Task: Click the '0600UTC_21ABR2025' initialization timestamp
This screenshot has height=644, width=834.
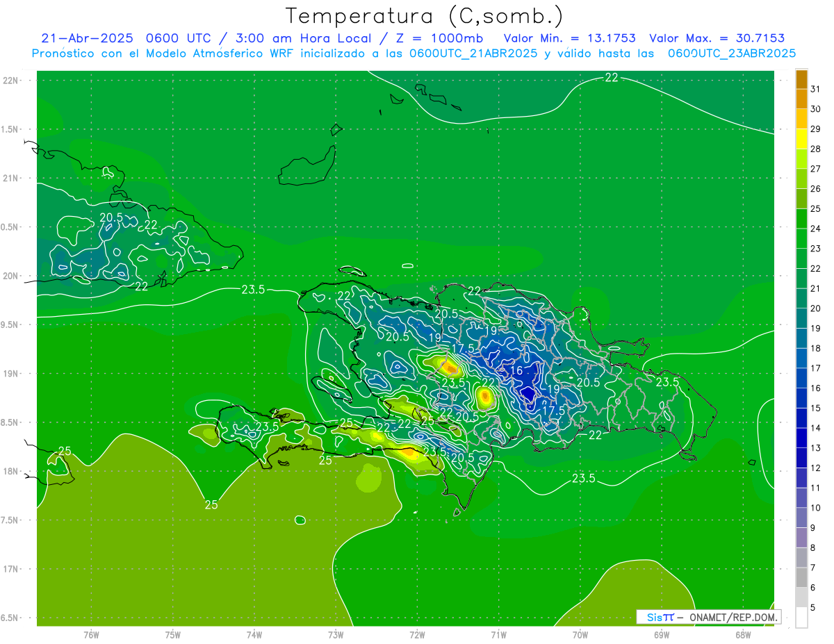Action: tap(473, 53)
